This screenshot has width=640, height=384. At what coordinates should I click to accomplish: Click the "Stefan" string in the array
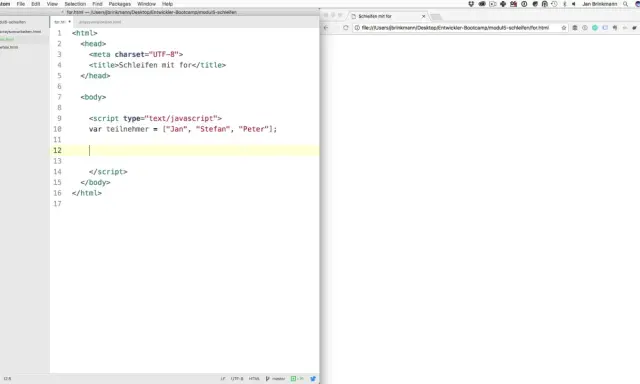(213, 129)
